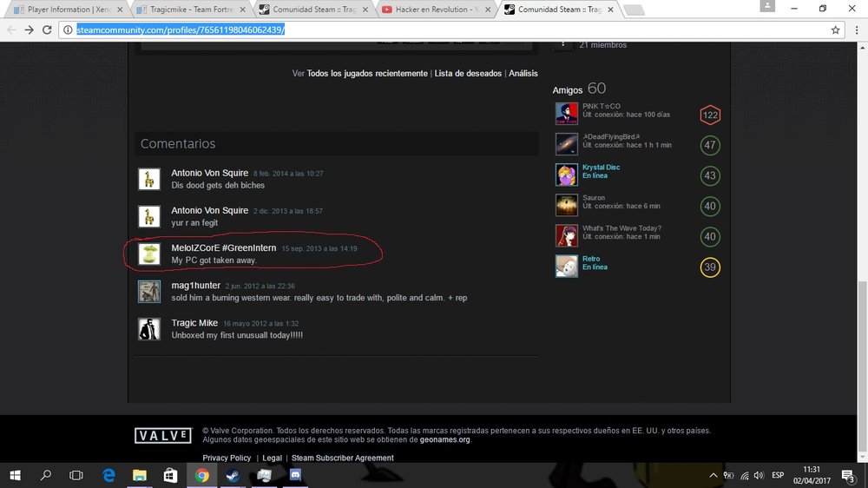Switch to the Player Information Xenc tab

click(x=68, y=10)
